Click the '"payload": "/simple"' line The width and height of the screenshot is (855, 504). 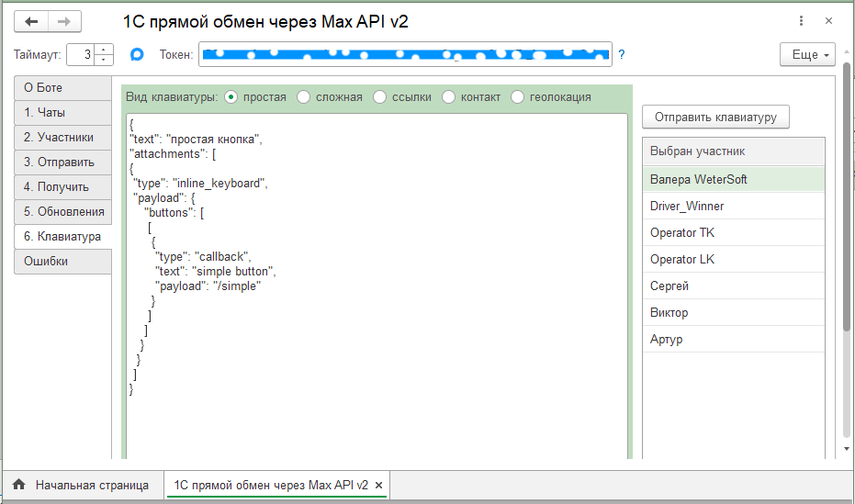(x=208, y=286)
